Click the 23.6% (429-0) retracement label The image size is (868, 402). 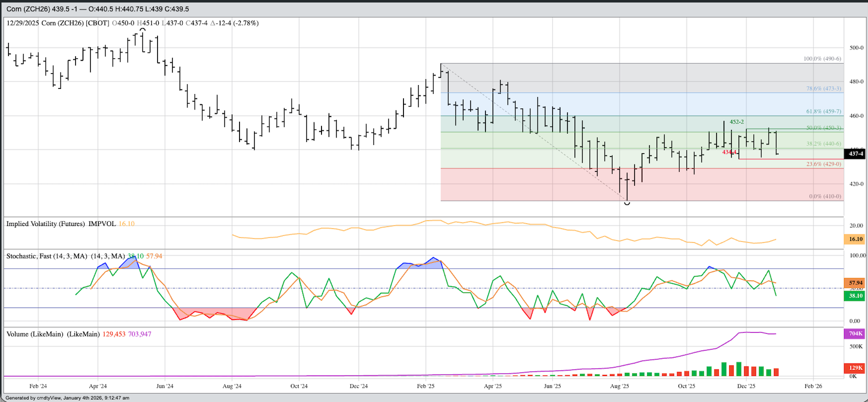[x=823, y=164]
